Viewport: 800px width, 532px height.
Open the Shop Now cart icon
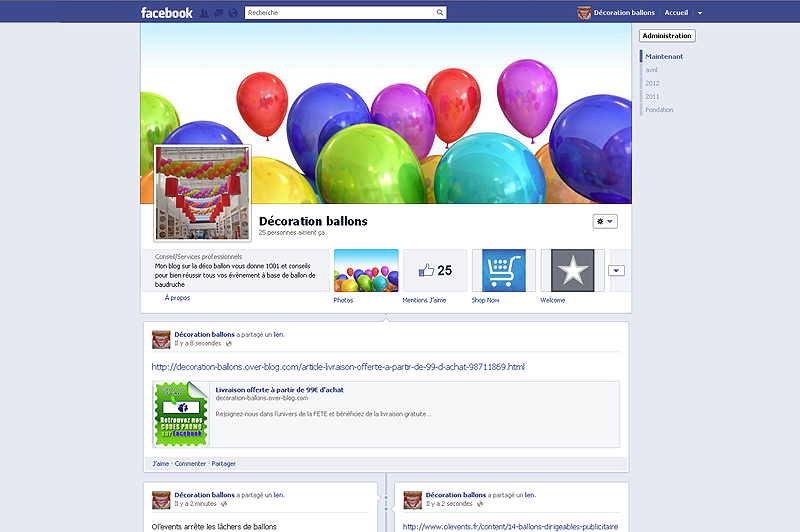tap(504, 270)
